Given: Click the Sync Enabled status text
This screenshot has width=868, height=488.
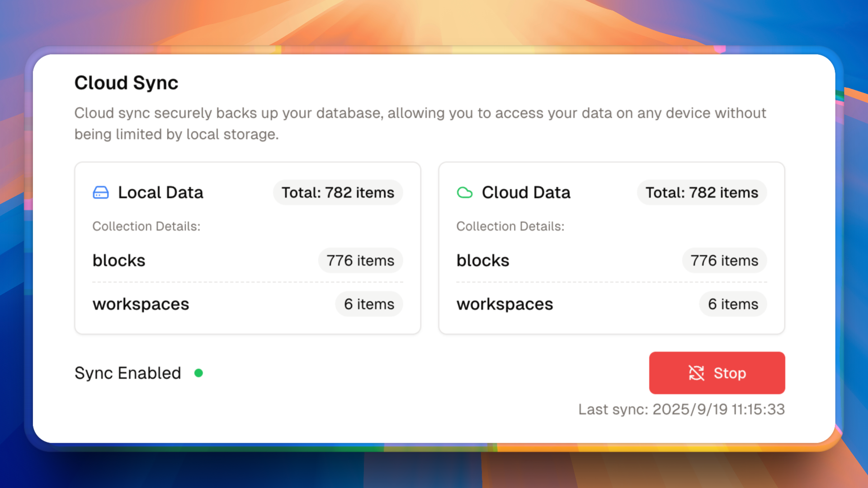Looking at the screenshot, I should point(127,373).
